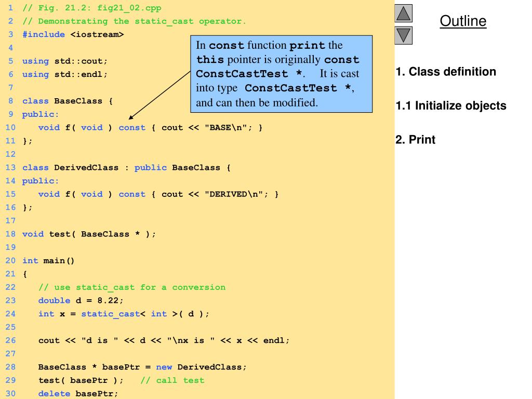
Task: Click the '#include <iostream>' line
Action: click(x=73, y=34)
